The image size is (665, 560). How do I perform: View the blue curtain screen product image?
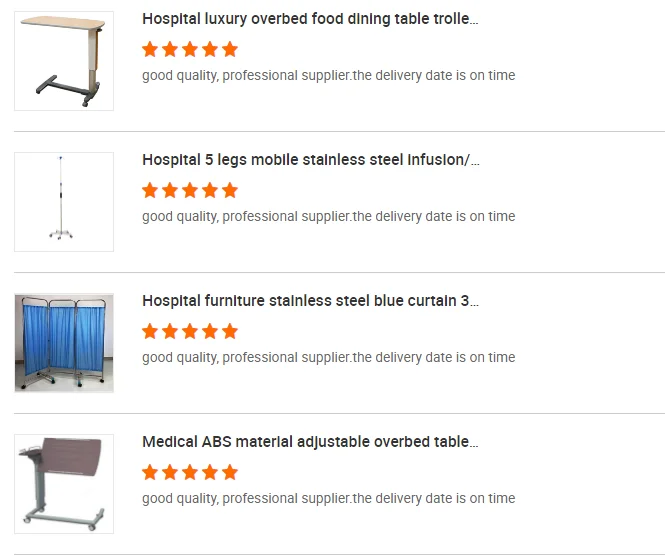64,343
